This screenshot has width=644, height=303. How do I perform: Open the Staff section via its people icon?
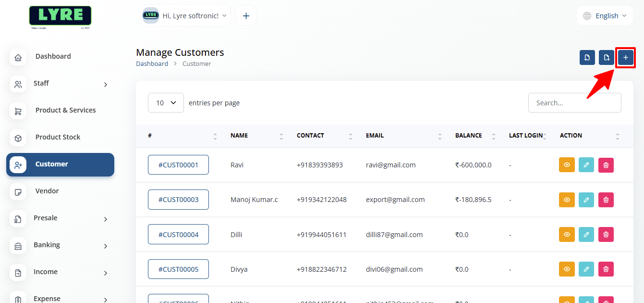point(18,84)
